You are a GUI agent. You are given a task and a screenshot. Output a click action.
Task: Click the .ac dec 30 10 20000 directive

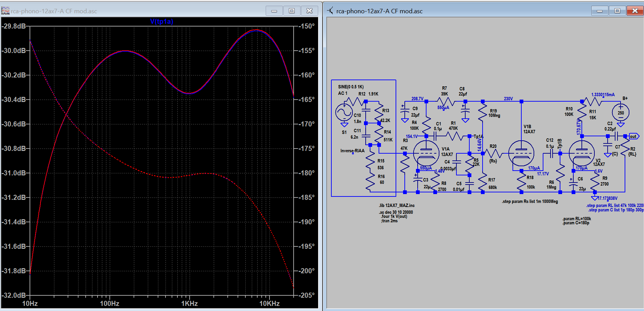(396, 212)
